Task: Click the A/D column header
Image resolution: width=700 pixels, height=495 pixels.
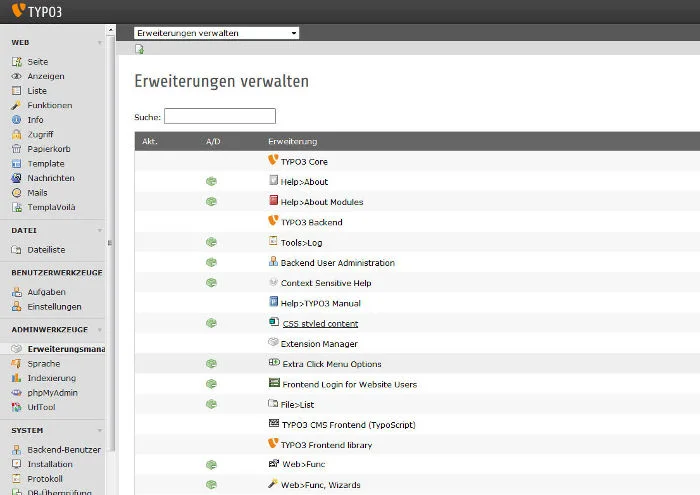Action: [213, 141]
